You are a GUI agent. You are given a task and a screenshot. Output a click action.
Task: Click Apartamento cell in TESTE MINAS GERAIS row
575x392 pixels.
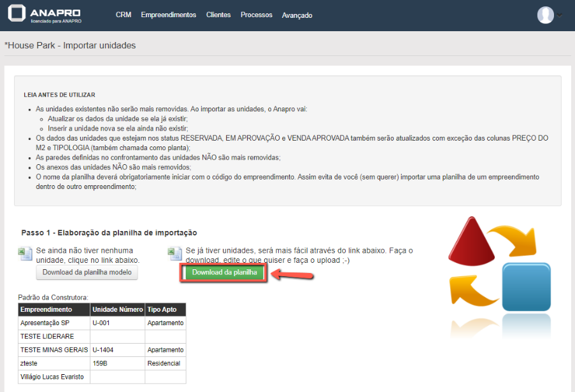(x=166, y=350)
